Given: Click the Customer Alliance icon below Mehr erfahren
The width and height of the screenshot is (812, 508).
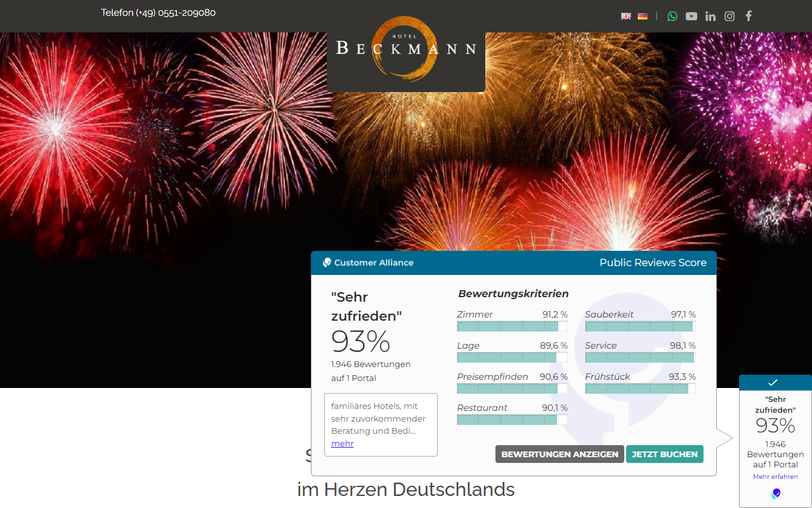Looking at the screenshot, I should [x=776, y=493].
